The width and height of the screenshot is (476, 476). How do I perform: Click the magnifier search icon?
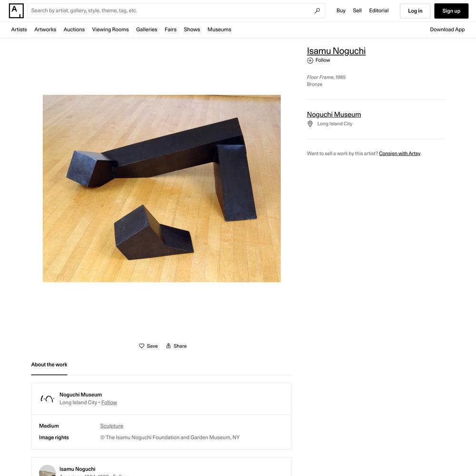[x=317, y=11]
